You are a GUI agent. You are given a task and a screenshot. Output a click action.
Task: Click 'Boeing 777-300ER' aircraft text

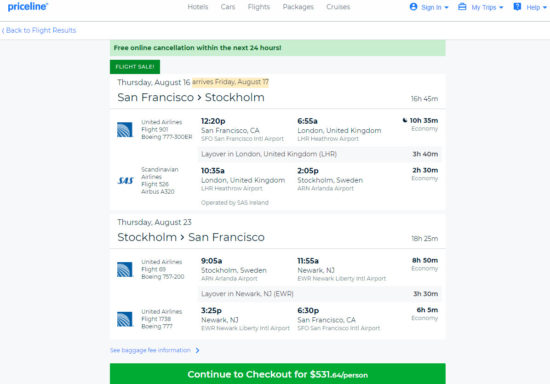coord(167,137)
